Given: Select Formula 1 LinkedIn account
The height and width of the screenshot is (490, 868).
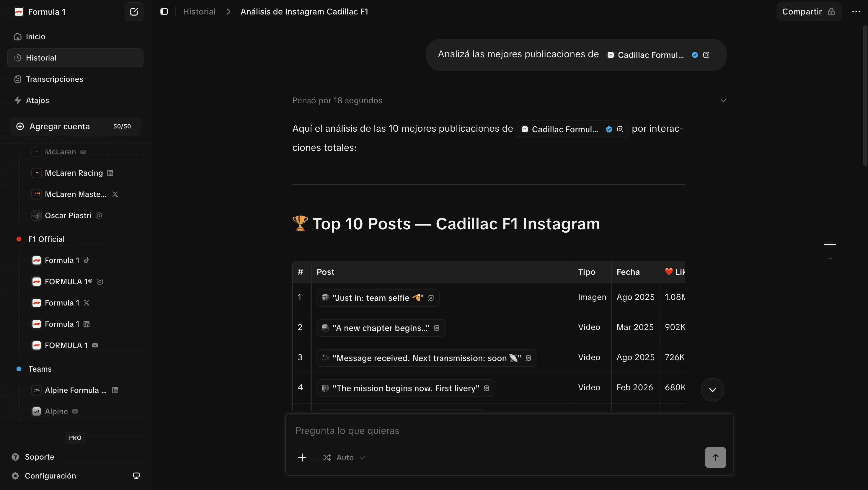Looking at the screenshot, I should [x=61, y=324].
